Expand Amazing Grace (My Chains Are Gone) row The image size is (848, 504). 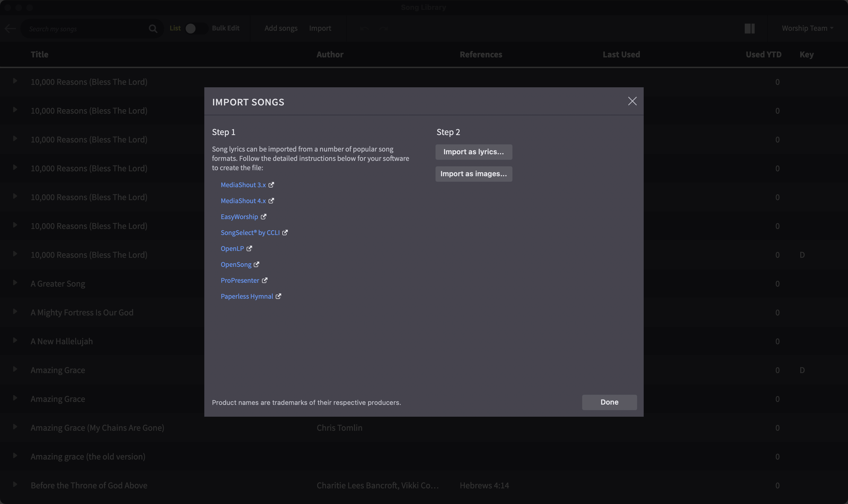pos(15,427)
